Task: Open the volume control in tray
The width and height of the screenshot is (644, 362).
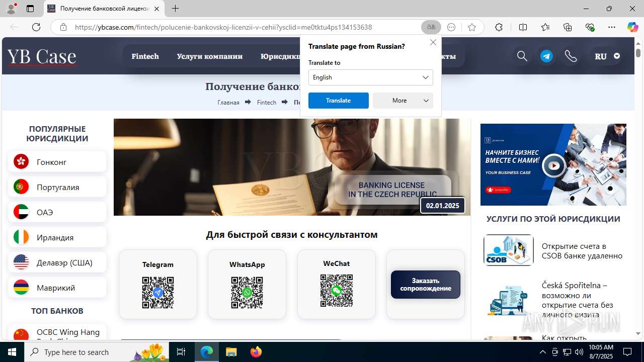Action: 579,352
